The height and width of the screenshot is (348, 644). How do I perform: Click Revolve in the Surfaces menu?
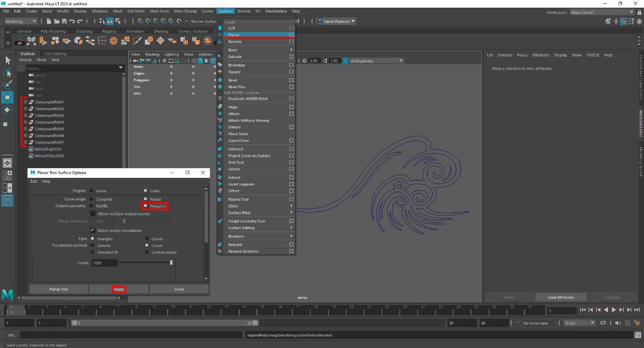pyautogui.click(x=235, y=42)
